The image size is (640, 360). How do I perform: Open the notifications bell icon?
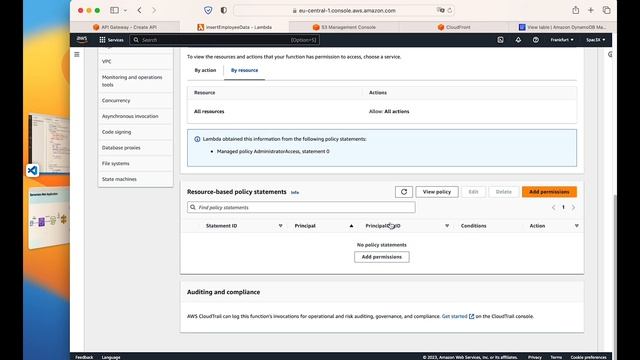tap(518, 40)
